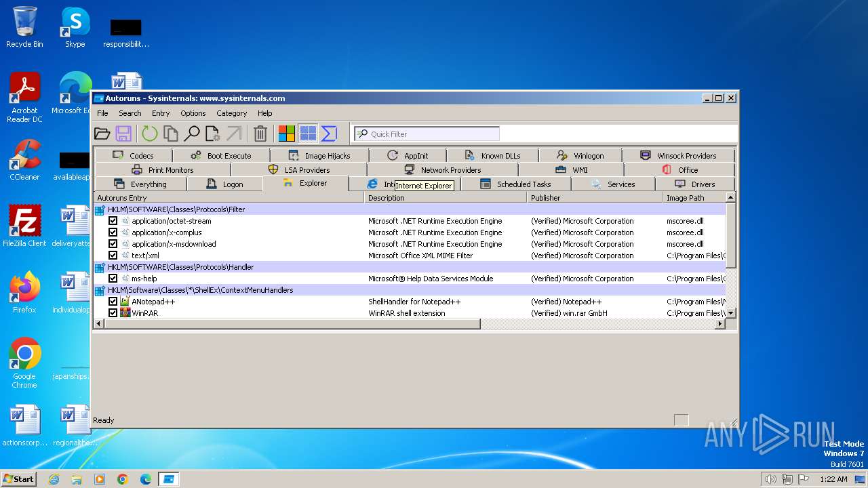Sort by Publisher column header

(x=595, y=198)
